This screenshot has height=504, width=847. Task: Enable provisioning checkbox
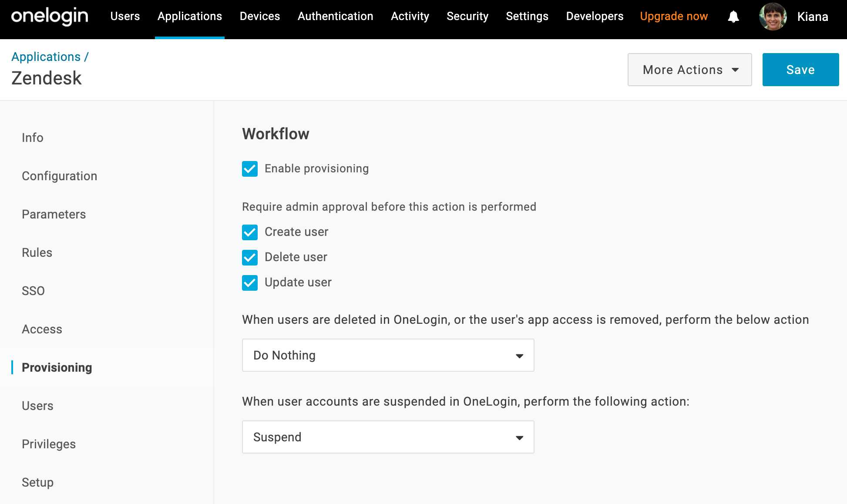[249, 169]
